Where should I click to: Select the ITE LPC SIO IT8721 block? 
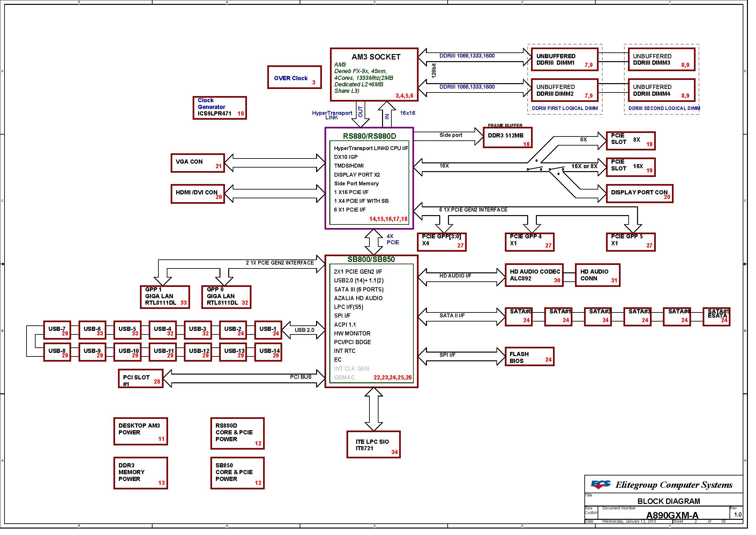click(373, 444)
